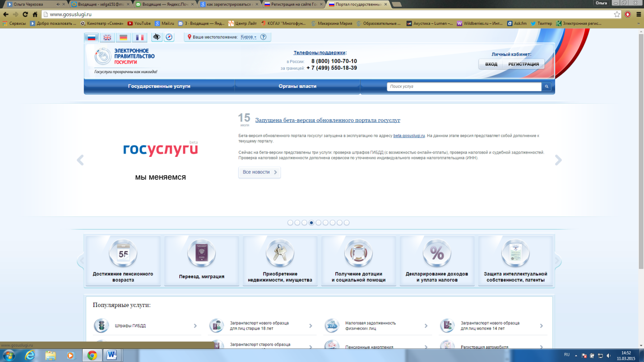Screen dimensions: 644x362
Task: Focus the Поиск услуг search field
Action: tap(464, 87)
